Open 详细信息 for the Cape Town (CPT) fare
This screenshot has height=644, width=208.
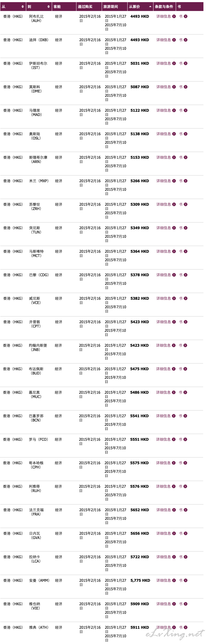point(164,322)
